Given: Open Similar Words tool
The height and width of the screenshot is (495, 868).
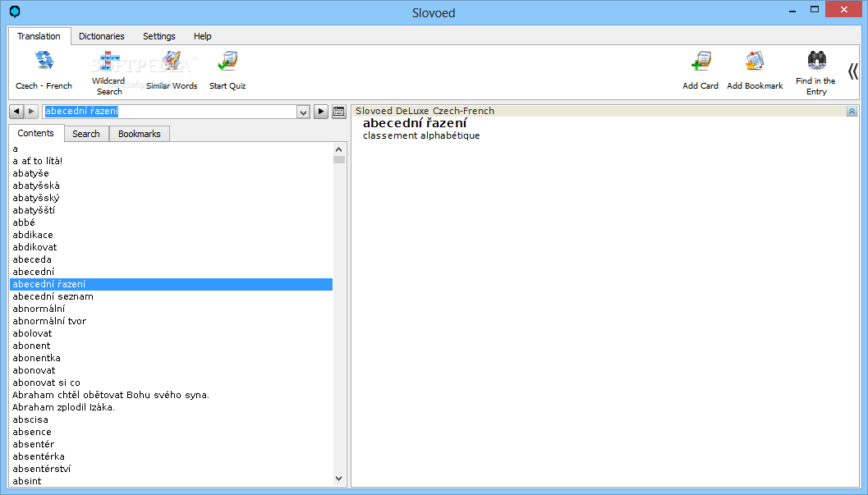Looking at the screenshot, I should coord(172,70).
